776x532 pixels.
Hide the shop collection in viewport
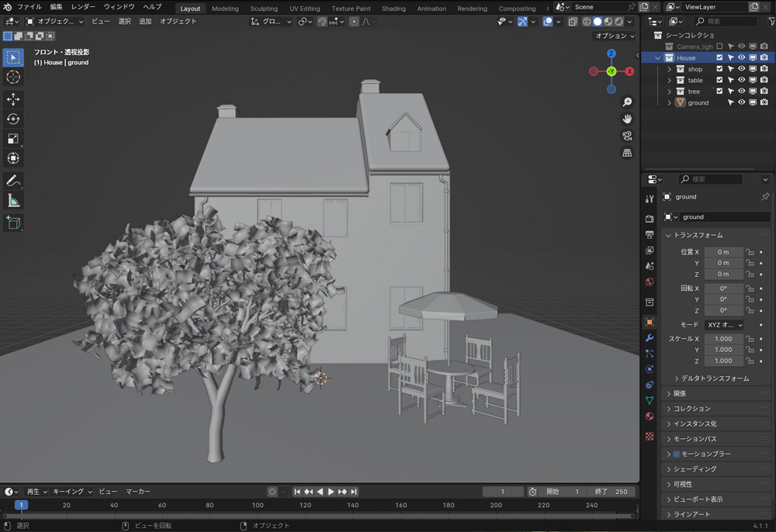click(741, 69)
